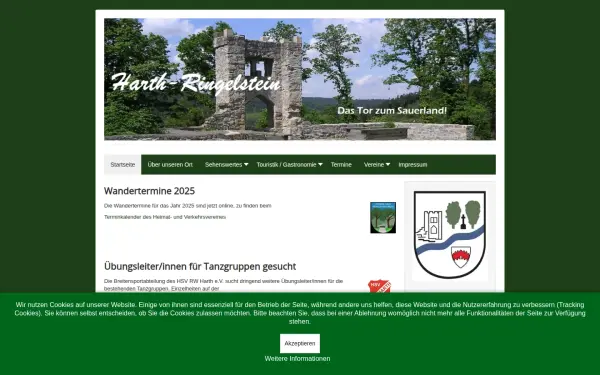Open the Termine menu item
Screen dimensions: 600x375
(x=341, y=165)
